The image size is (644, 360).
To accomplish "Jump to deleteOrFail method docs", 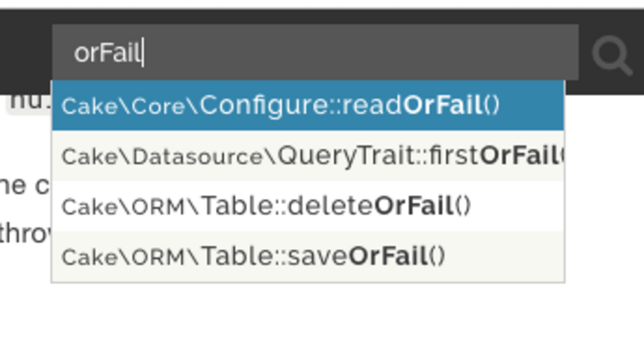I will 307,206.
